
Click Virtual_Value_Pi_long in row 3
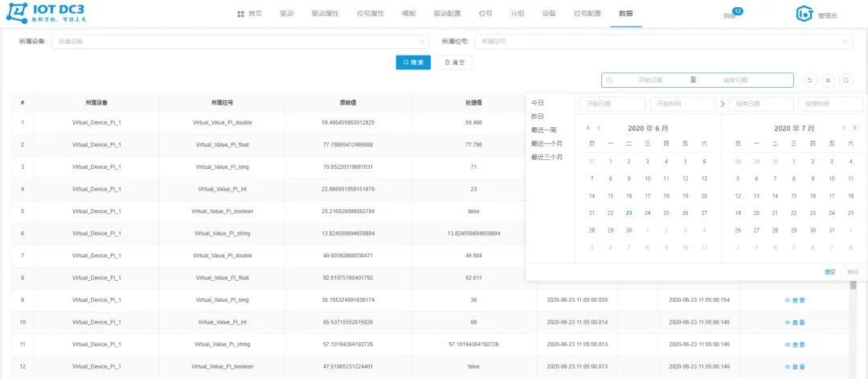[222, 167]
